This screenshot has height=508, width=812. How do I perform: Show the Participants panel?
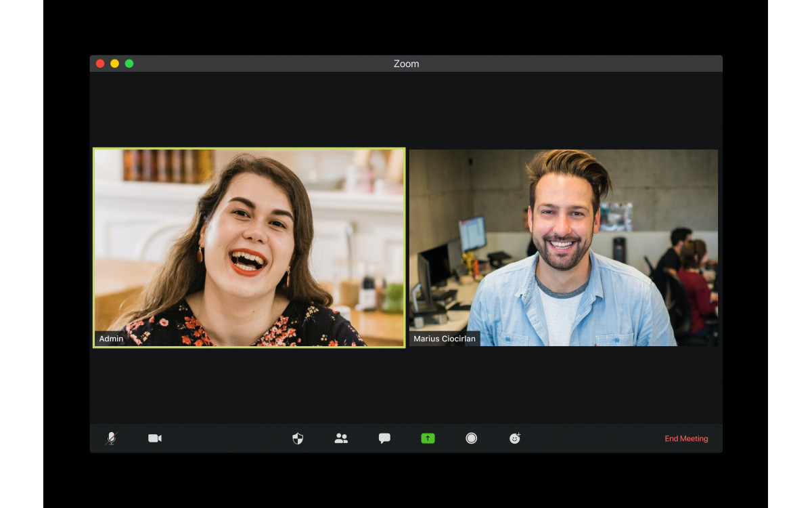(x=341, y=438)
